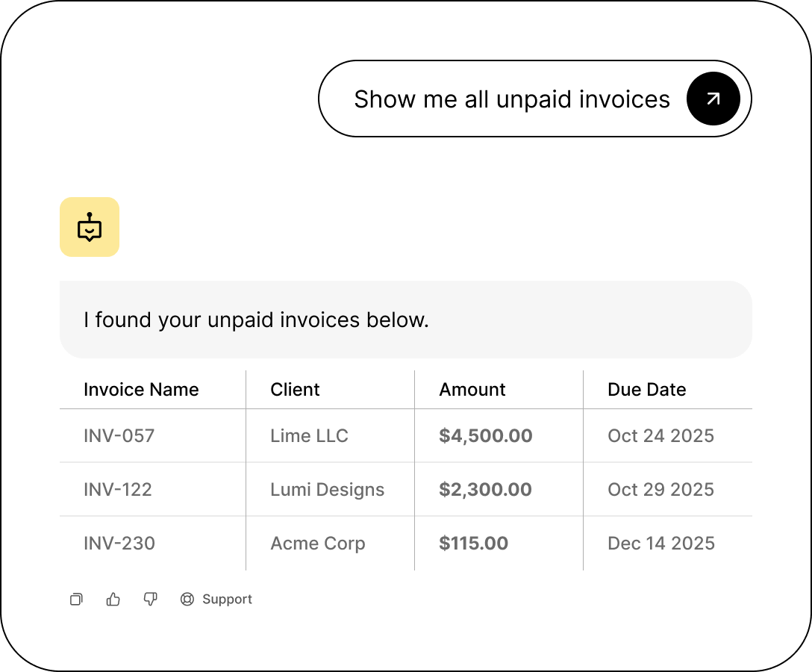Click the 'Show me all unpaid invoices' input
Image resolution: width=812 pixels, height=672 pixels.
[511, 99]
